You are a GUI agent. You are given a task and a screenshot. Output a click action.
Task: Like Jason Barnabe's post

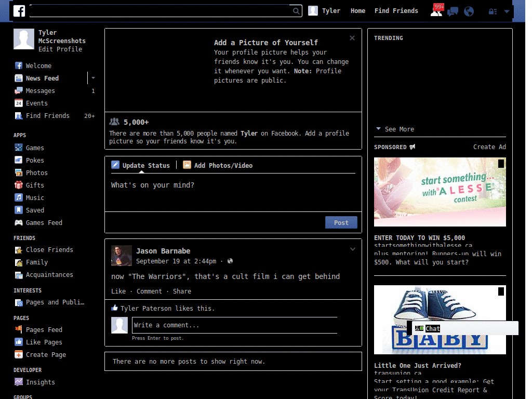[x=118, y=291]
